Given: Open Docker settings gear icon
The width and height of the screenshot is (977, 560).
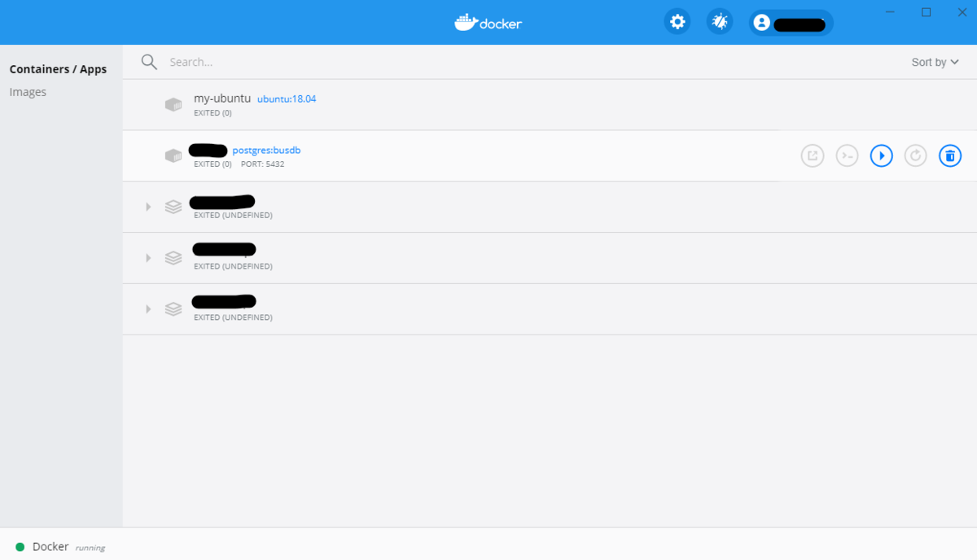Looking at the screenshot, I should 677,22.
